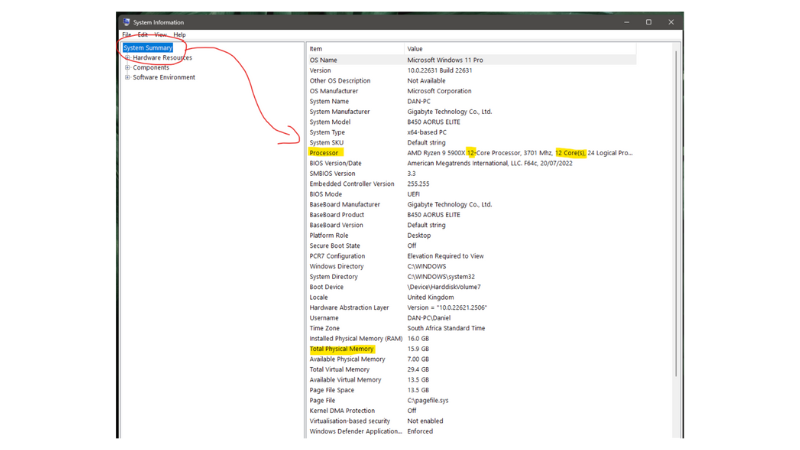The image size is (800, 450).
Task: Select the Software Environment label
Action: tap(164, 77)
